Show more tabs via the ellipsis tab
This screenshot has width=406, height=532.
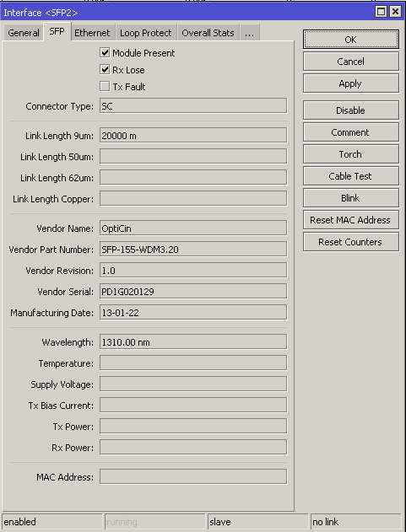(249, 33)
